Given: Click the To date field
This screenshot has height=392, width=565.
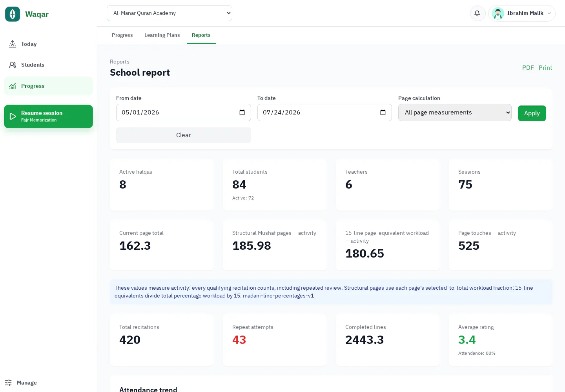Looking at the screenshot, I should [324, 113].
